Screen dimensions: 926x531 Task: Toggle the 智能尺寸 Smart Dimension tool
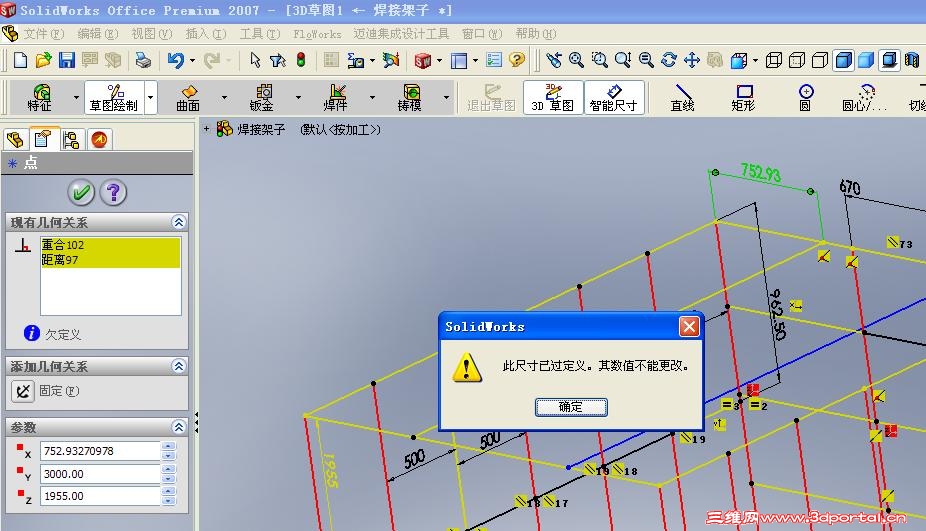614,97
